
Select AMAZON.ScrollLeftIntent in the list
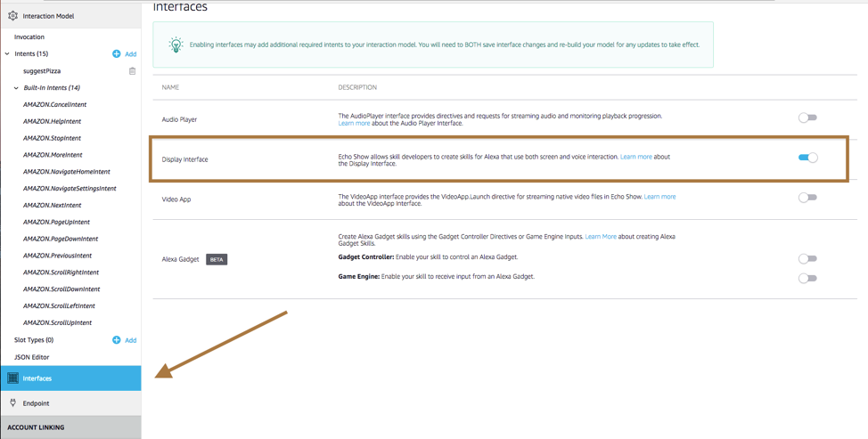pos(59,305)
